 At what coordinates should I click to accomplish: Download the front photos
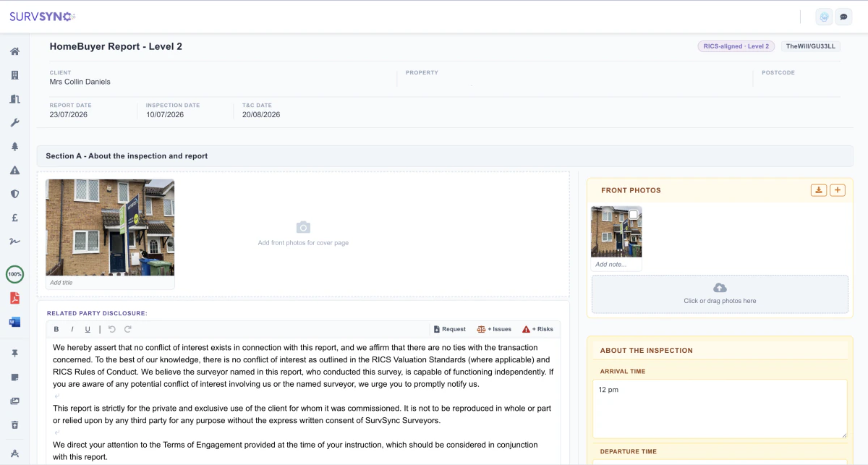[819, 190]
